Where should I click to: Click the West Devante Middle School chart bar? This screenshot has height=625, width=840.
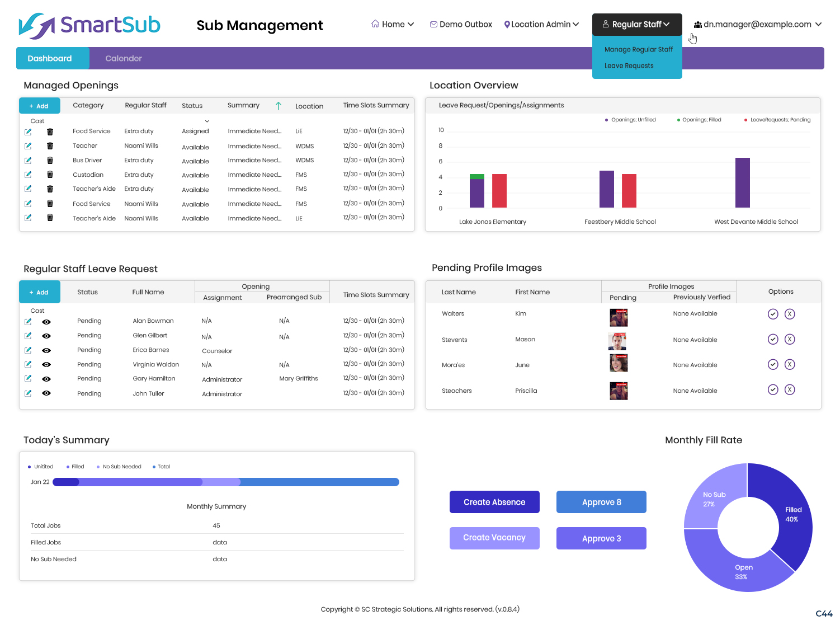point(743,183)
